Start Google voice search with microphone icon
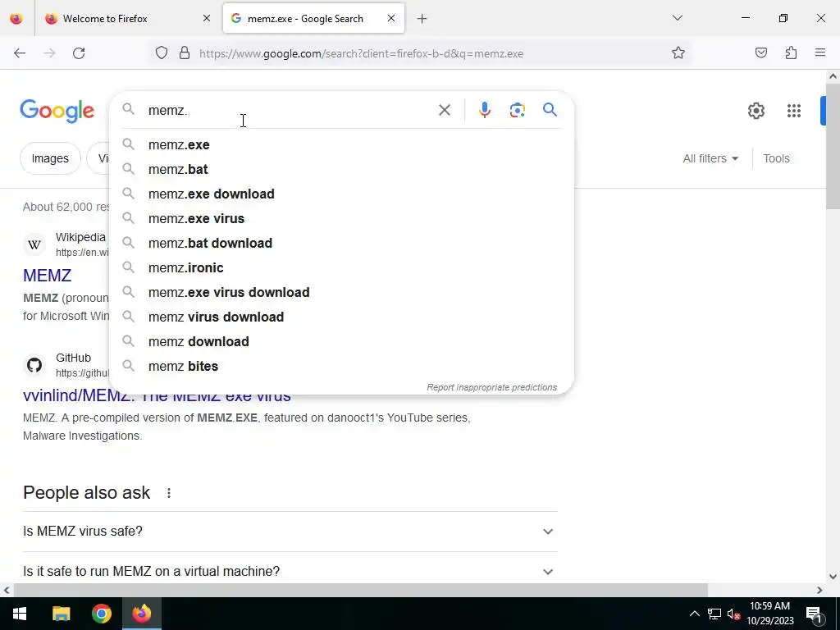Screen dimensions: 840x630 click(484, 110)
